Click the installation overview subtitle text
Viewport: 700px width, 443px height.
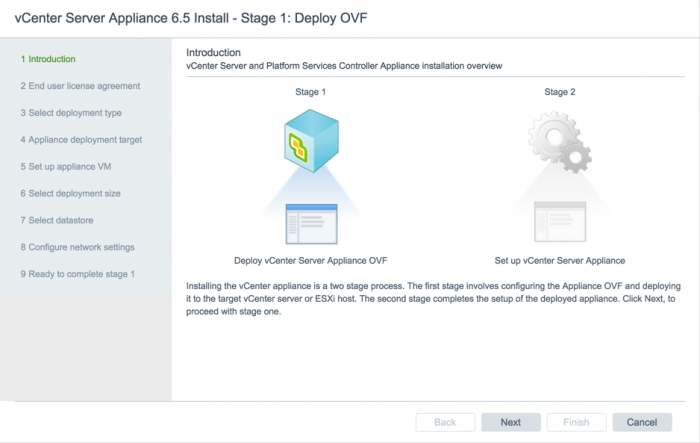click(x=344, y=66)
